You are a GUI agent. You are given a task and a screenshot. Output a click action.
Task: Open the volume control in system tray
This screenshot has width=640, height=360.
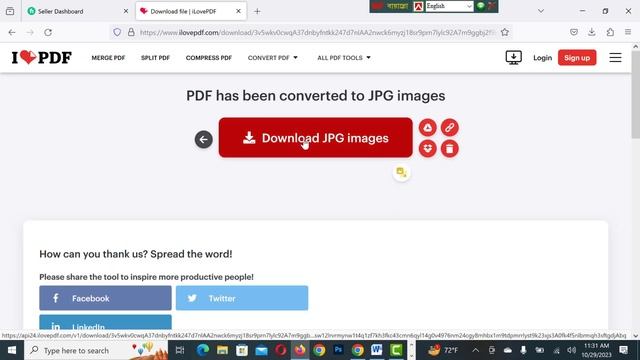[x=571, y=350]
